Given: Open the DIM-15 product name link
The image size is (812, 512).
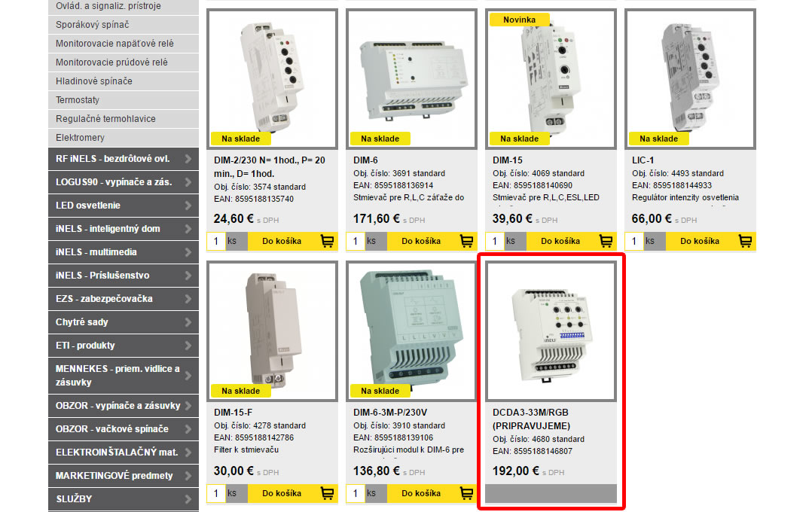Looking at the screenshot, I should (x=508, y=160).
